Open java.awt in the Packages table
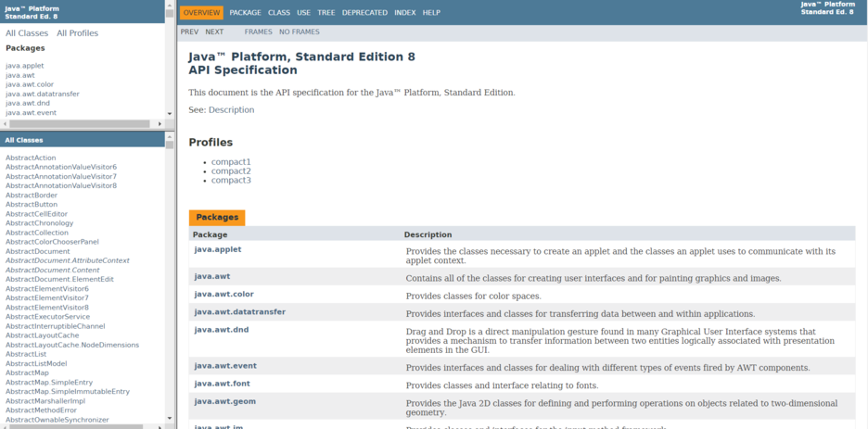Screen dimensions: 868x429 click(212, 276)
